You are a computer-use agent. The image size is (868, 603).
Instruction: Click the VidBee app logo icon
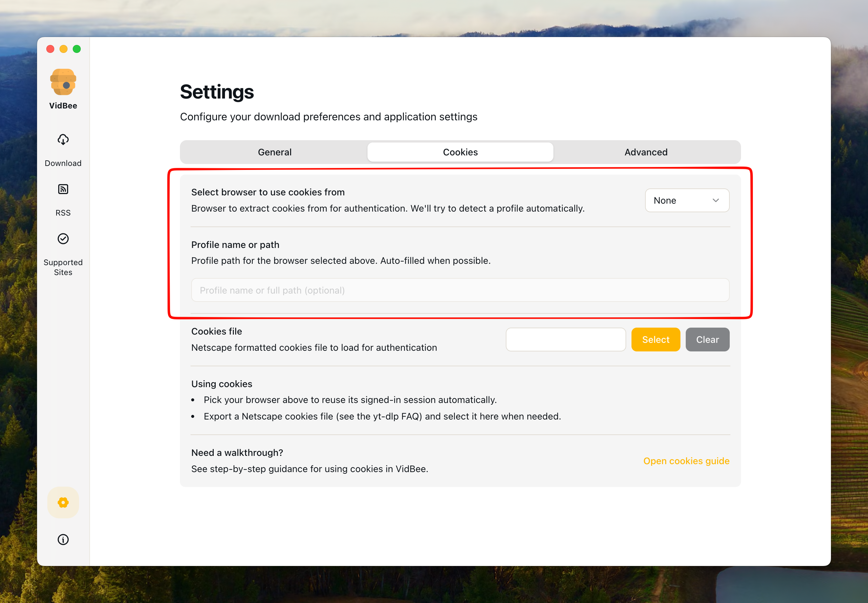(x=63, y=82)
